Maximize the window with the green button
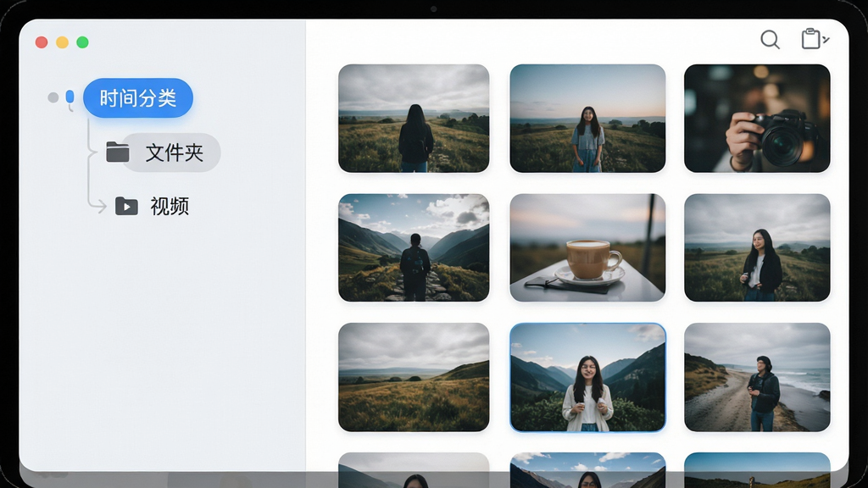This screenshot has height=488, width=868. coord(82,42)
